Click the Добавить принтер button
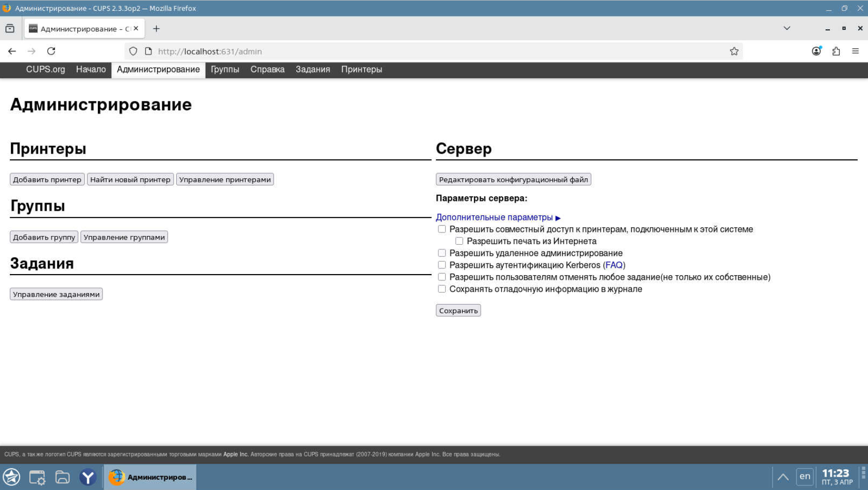The width and height of the screenshot is (868, 490). coord(46,179)
